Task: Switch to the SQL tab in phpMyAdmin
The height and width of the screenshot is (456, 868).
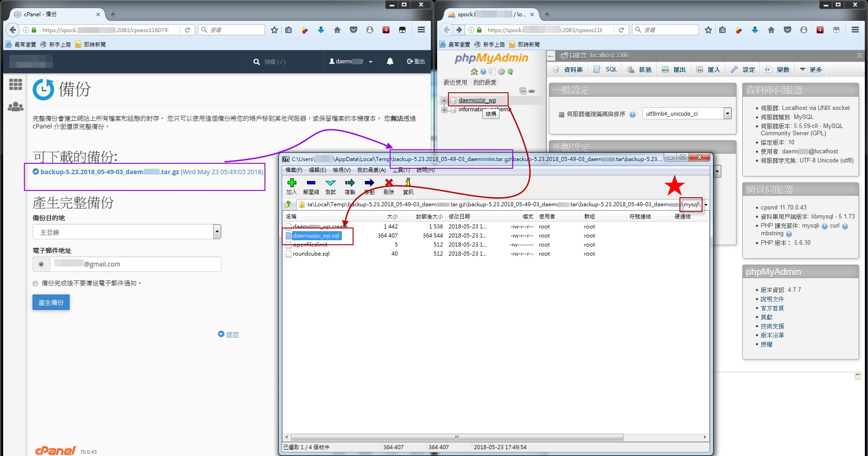Action: (x=605, y=70)
